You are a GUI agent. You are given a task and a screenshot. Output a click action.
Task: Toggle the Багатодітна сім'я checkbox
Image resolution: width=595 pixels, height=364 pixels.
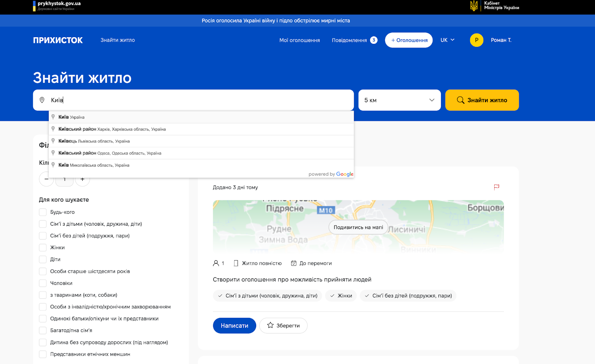click(43, 331)
